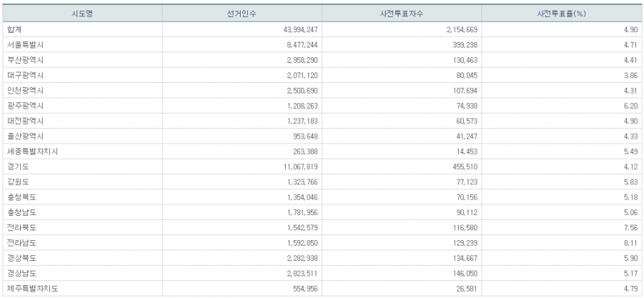Click Jeju voters value 554,956

(x=305, y=288)
